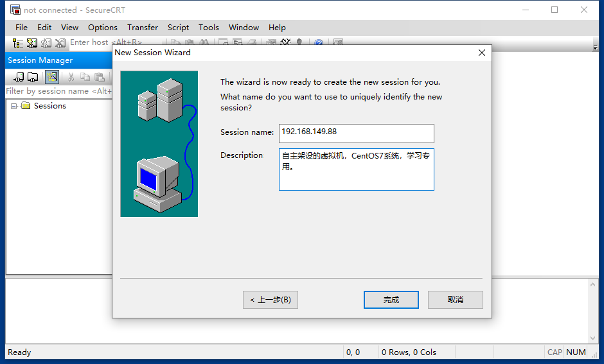Open the Options menu
This screenshot has width=604, height=364.
102,28
